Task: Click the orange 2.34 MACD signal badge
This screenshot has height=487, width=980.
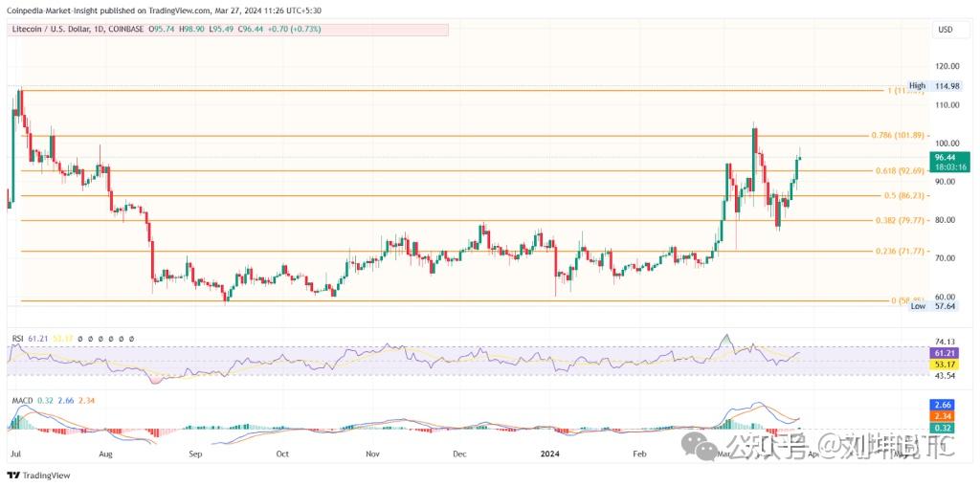Action: coord(946,416)
